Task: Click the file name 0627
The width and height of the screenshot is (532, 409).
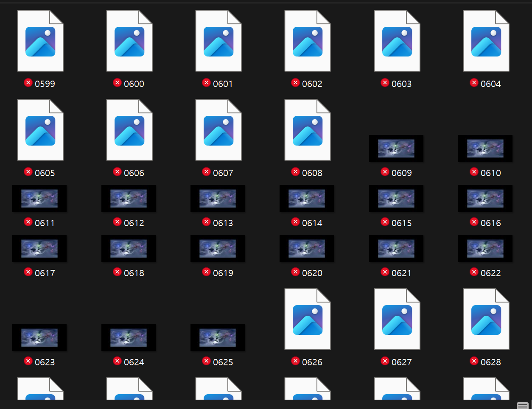Action: pyautogui.click(x=402, y=362)
